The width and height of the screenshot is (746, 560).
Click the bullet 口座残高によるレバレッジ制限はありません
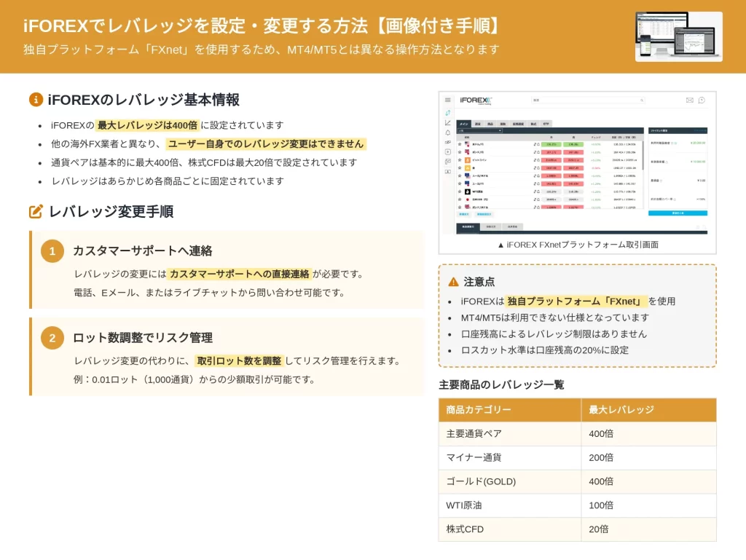tap(554, 334)
